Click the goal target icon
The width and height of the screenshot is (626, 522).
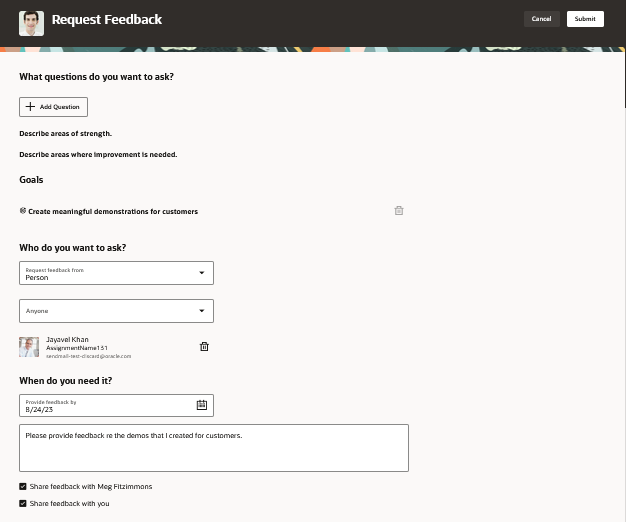point(23,211)
